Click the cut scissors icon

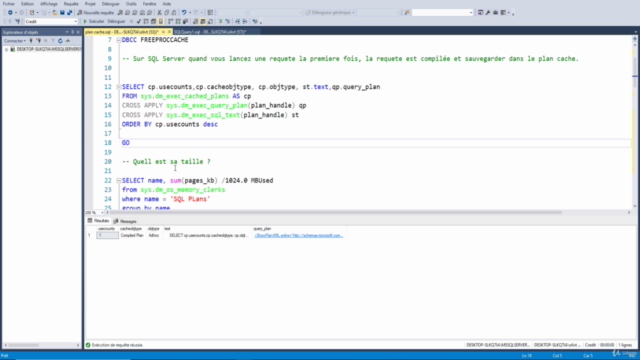159,13
